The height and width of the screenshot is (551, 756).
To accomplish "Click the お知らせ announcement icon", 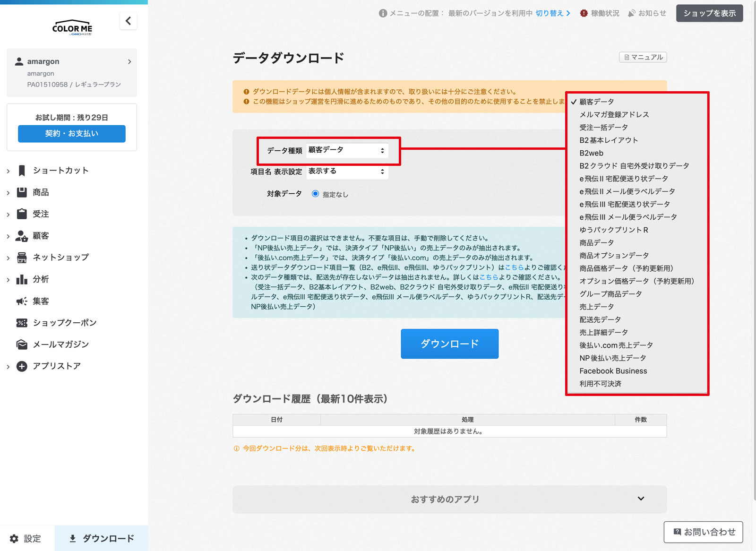I will coord(632,13).
